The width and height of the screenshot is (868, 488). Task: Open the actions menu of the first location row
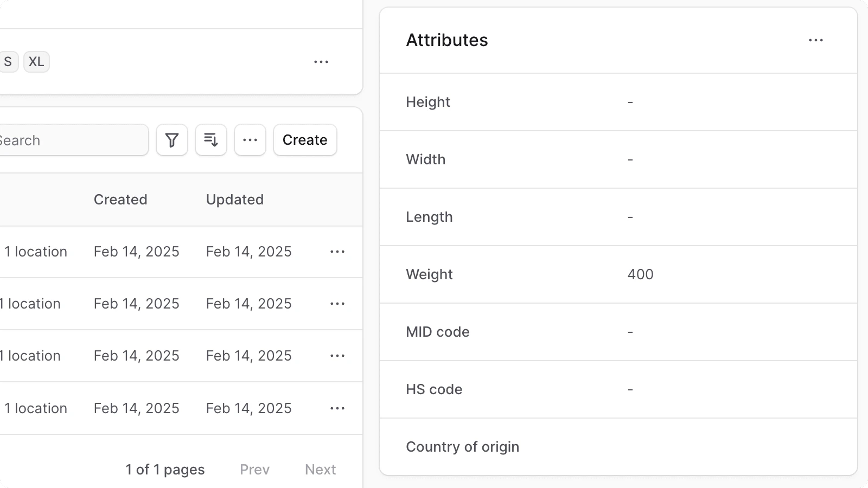pyautogui.click(x=337, y=252)
